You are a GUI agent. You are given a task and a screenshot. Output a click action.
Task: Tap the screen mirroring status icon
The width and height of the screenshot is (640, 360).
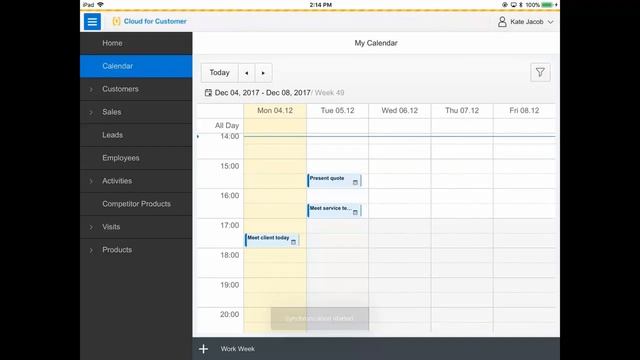(513, 5)
